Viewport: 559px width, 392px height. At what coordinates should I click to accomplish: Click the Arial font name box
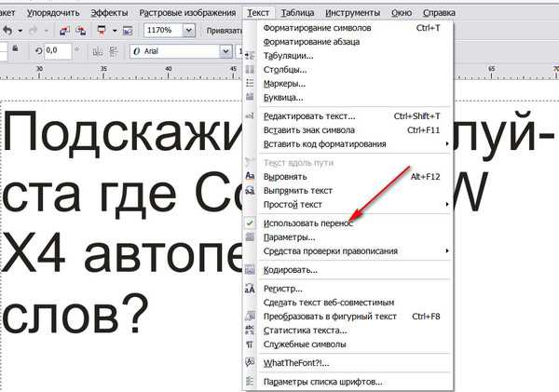pos(175,51)
